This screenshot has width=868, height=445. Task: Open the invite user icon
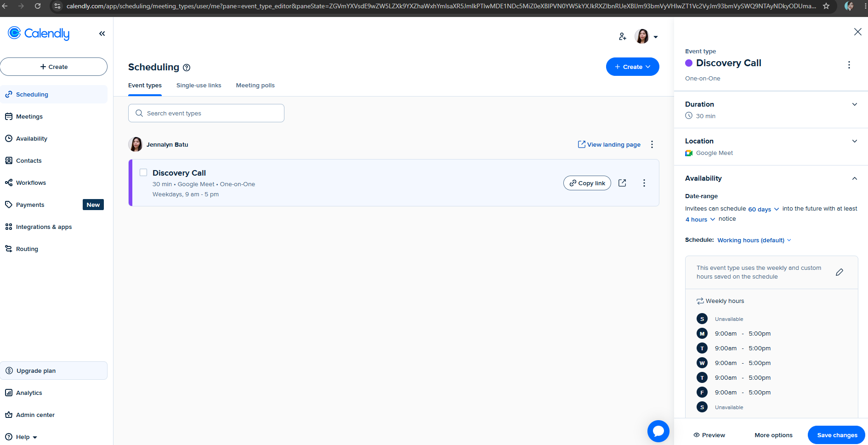(x=623, y=36)
